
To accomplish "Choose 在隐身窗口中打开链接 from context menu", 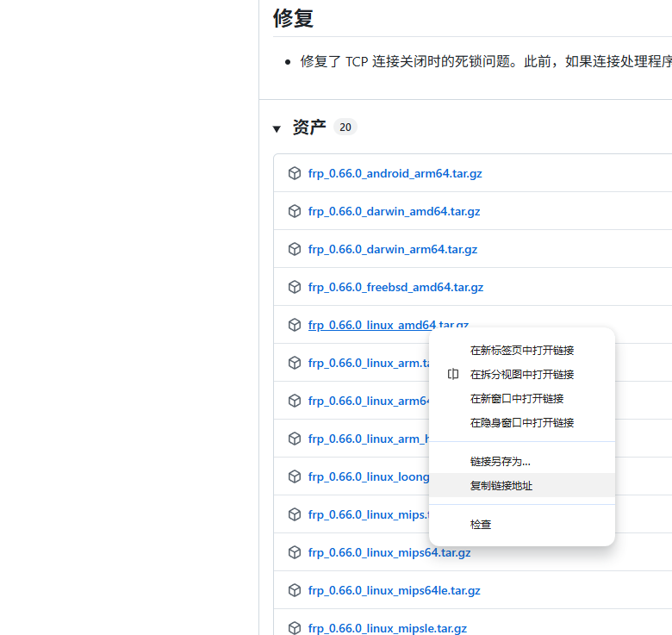I will (x=522, y=423).
